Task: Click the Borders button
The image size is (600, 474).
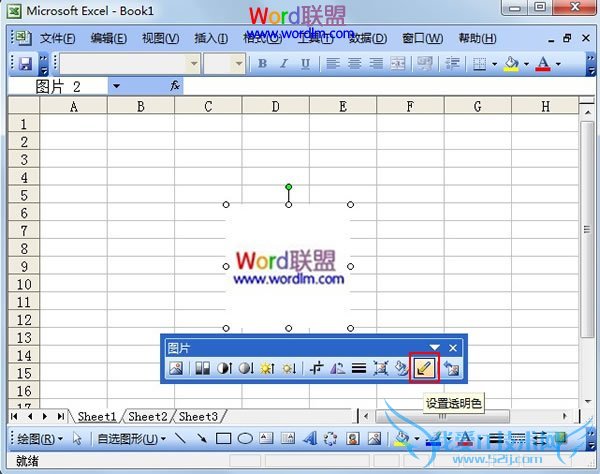Action: point(479,64)
